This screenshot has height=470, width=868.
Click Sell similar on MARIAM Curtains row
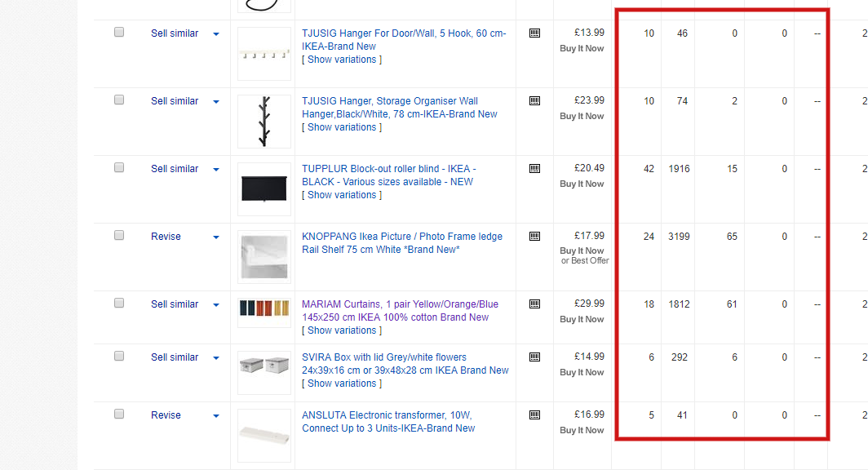(x=175, y=304)
